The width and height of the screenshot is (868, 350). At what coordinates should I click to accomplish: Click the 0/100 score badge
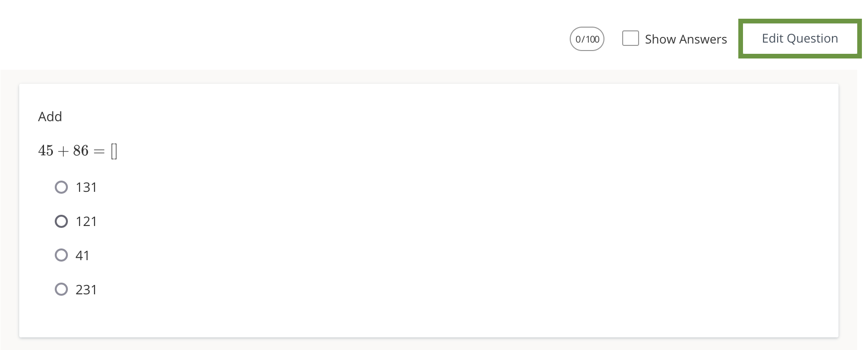tap(587, 39)
